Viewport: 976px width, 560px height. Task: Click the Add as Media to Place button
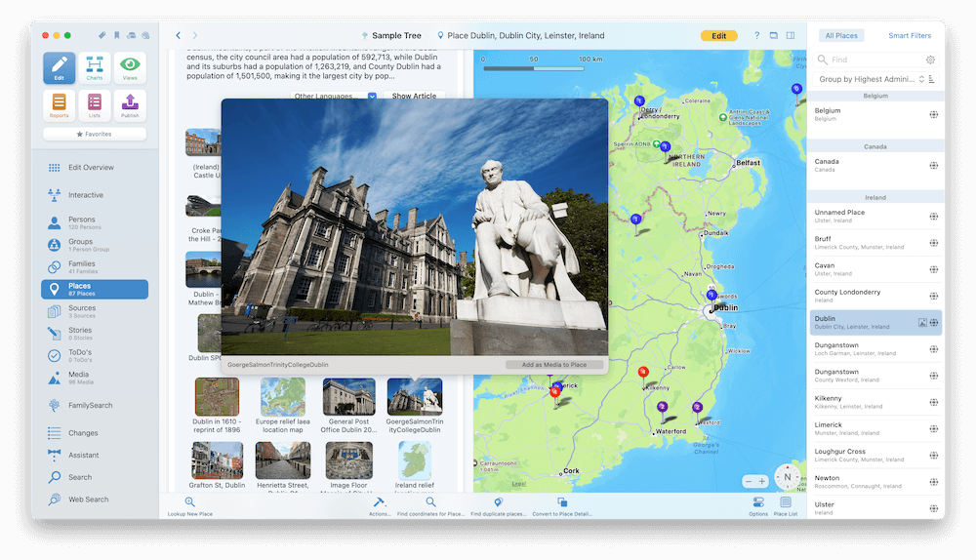click(x=554, y=365)
